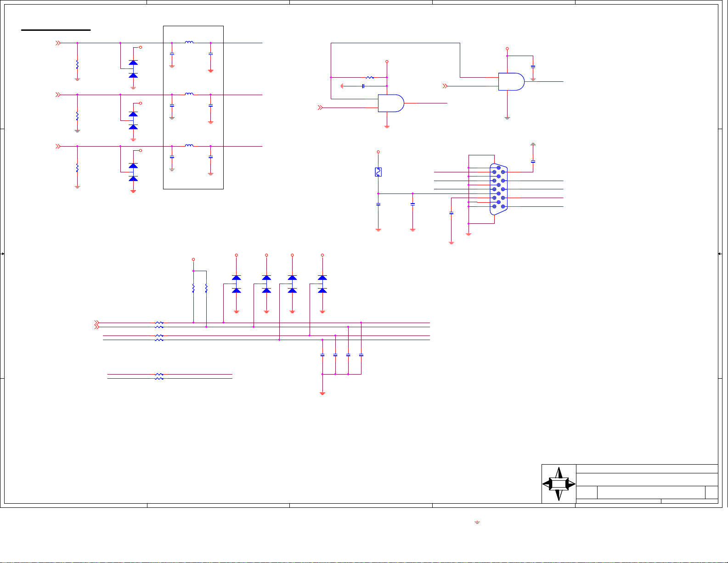The image size is (728, 563).
Task: Click the dual diode on the middle filter line
Action: 133,120
